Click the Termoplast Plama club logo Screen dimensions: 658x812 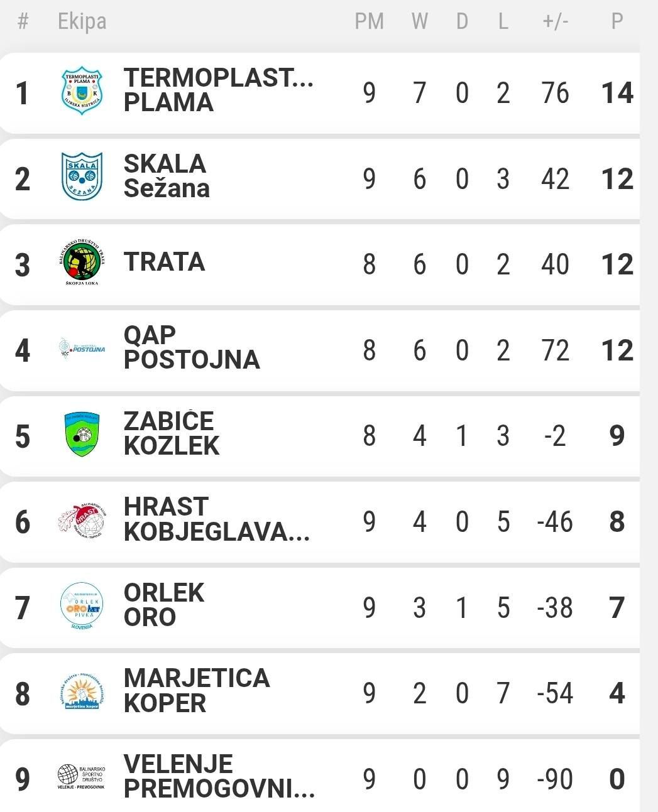click(82, 91)
